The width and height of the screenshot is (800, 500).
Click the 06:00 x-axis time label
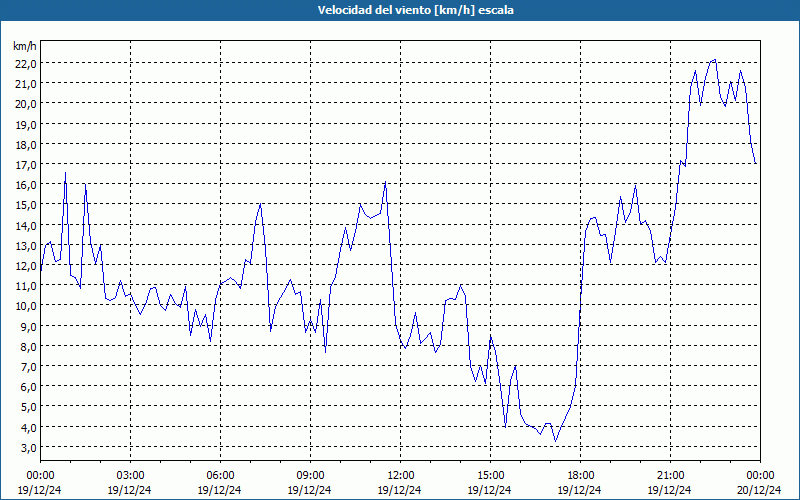point(220,476)
